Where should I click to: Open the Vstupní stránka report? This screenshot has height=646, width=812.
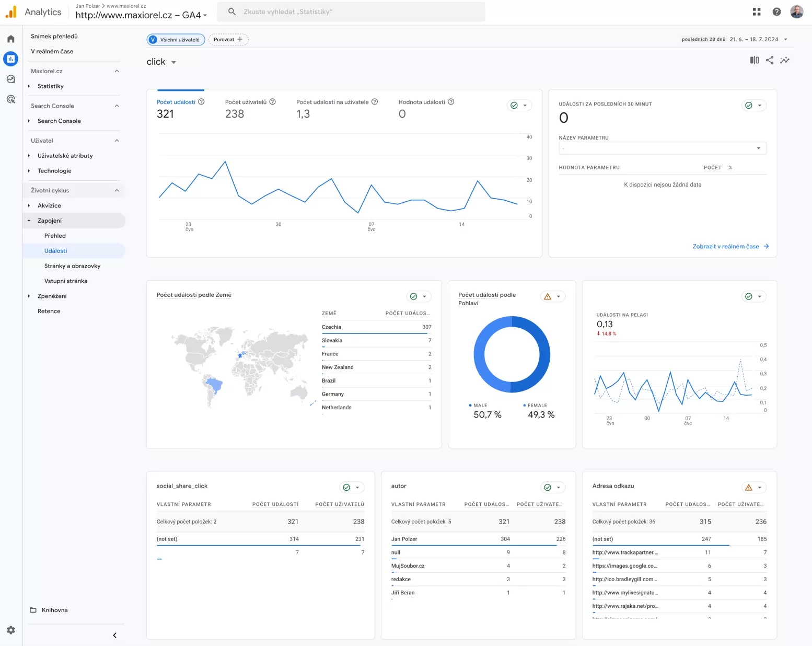tap(66, 281)
